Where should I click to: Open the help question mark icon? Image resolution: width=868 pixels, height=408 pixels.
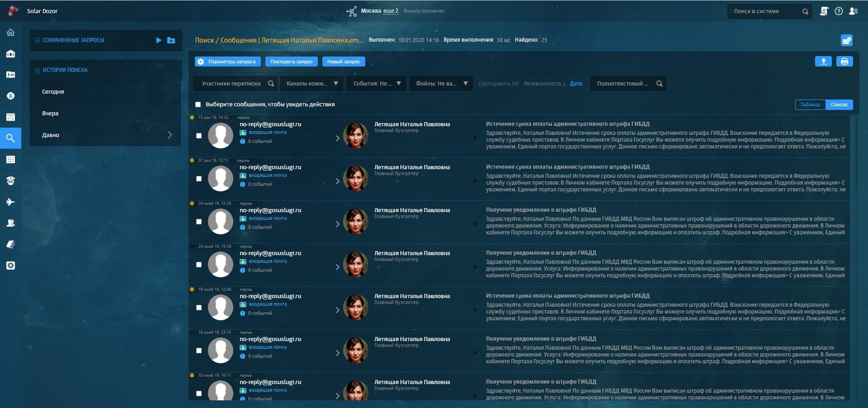839,11
